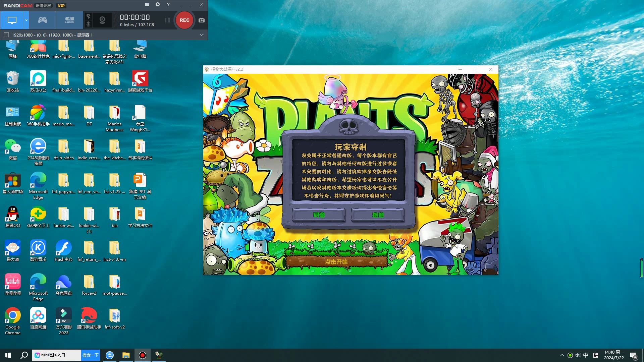Image resolution: width=644 pixels, height=362 pixels.
Task: Switch to Plants vs Zombies taskbar icon
Action: point(159,355)
